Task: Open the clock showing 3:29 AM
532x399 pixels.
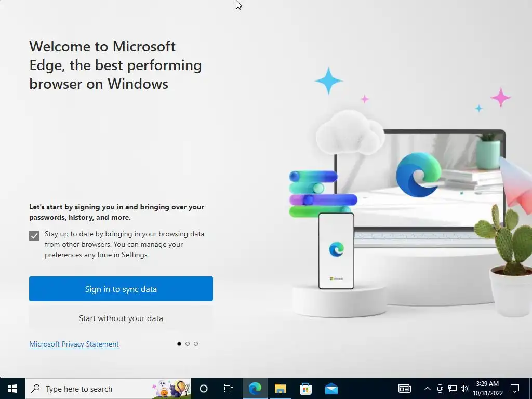Action: 487,389
